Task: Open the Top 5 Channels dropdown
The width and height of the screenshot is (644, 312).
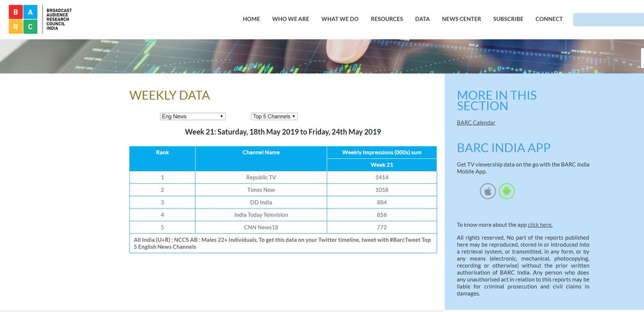Action: tap(274, 116)
